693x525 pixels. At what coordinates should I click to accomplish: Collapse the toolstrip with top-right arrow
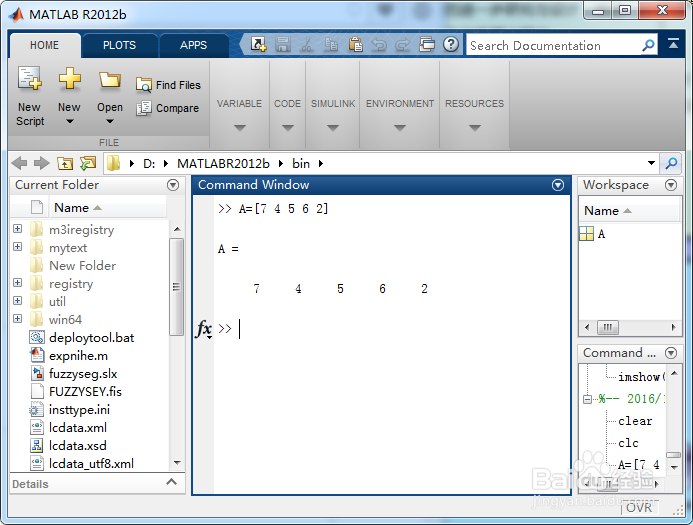pos(673,44)
